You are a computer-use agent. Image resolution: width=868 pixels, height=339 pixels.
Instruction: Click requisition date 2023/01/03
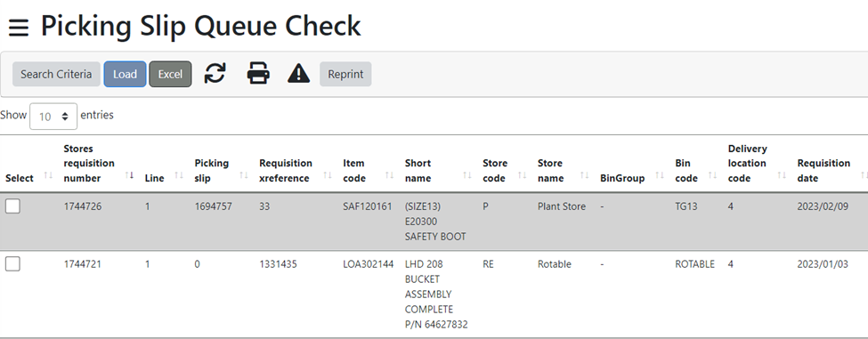tap(823, 264)
